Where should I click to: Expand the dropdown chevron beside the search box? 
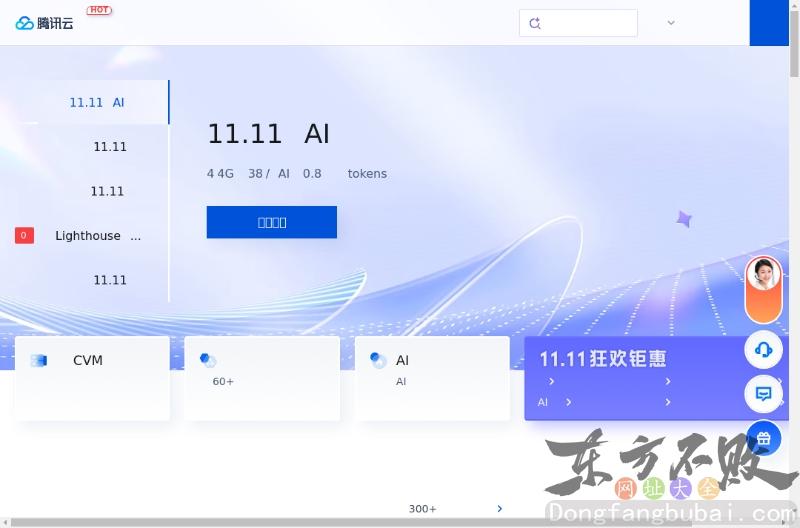[x=671, y=23]
